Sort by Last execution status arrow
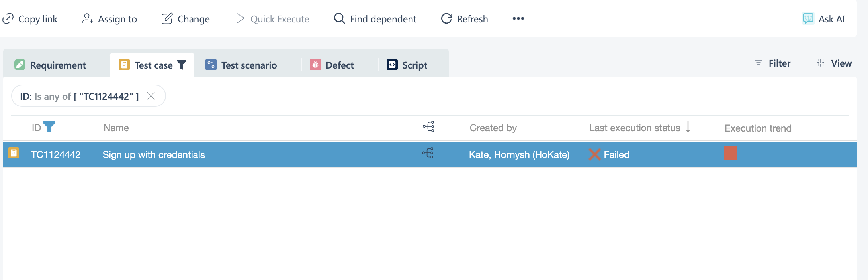 (688, 127)
